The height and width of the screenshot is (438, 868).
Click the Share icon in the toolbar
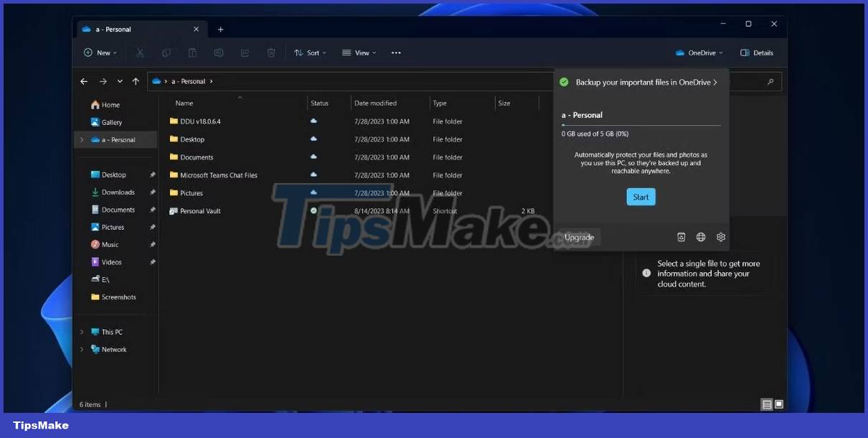[245, 52]
